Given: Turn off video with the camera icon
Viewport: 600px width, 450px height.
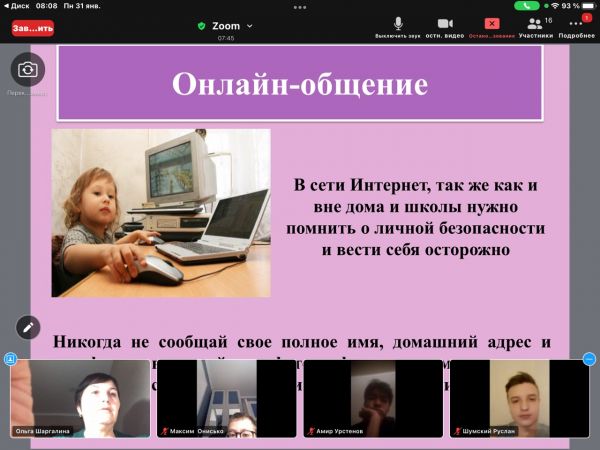Looking at the screenshot, I should click(x=445, y=26).
